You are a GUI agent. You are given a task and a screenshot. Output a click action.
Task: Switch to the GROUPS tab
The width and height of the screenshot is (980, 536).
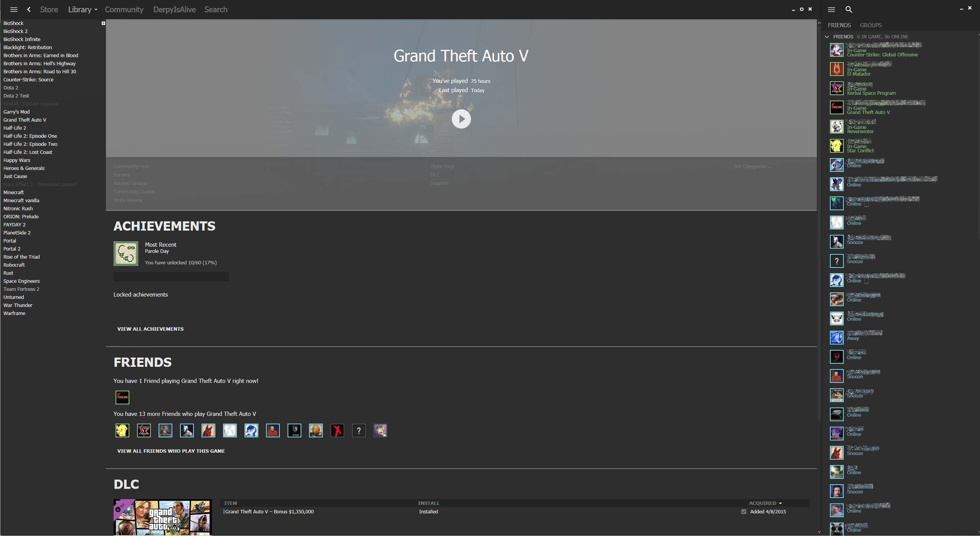(x=871, y=25)
